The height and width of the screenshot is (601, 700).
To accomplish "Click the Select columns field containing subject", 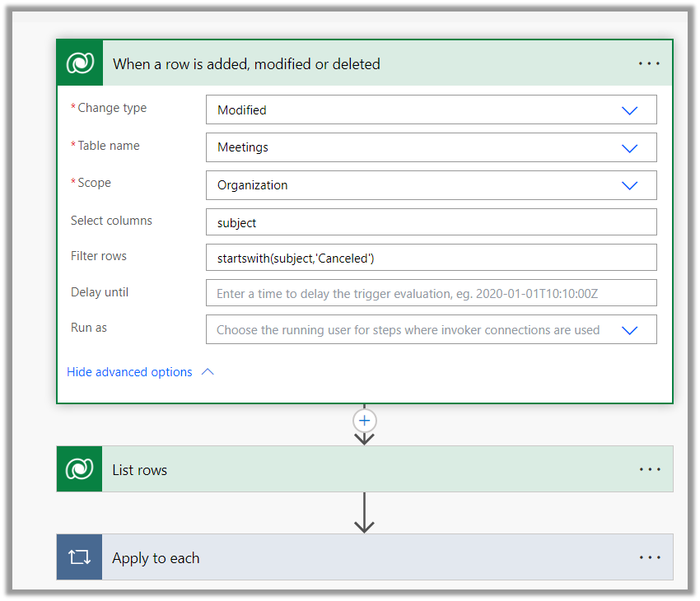I will click(x=431, y=223).
